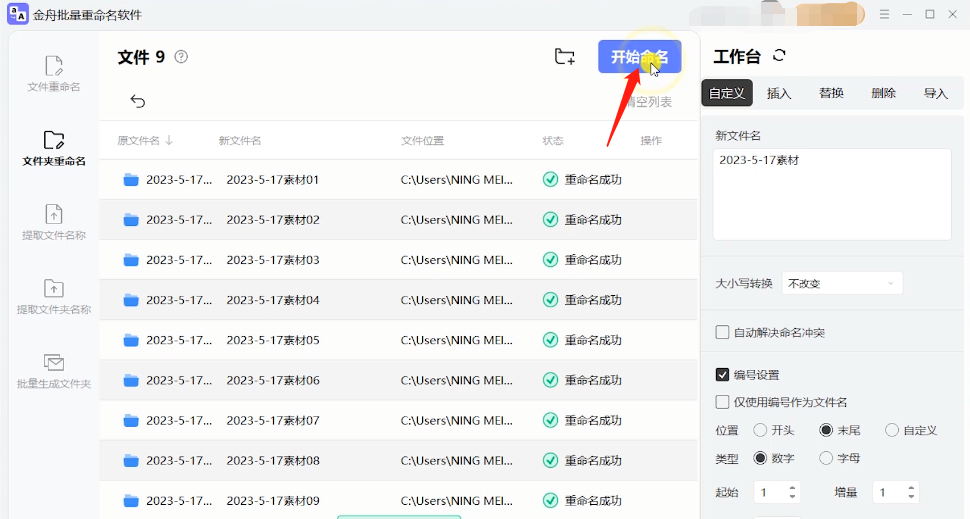
Task: Click new name 2023-5-17素材09
Action: 273,500
